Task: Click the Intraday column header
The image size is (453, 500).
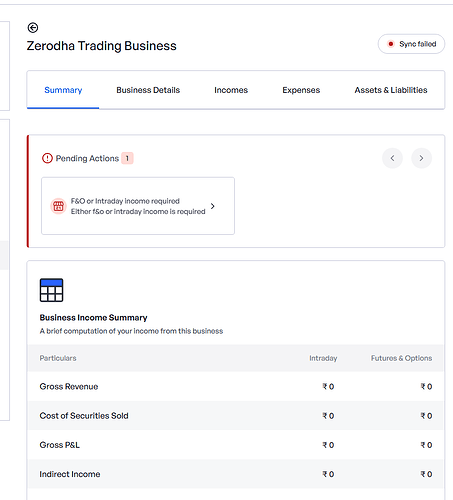Action: [323, 358]
